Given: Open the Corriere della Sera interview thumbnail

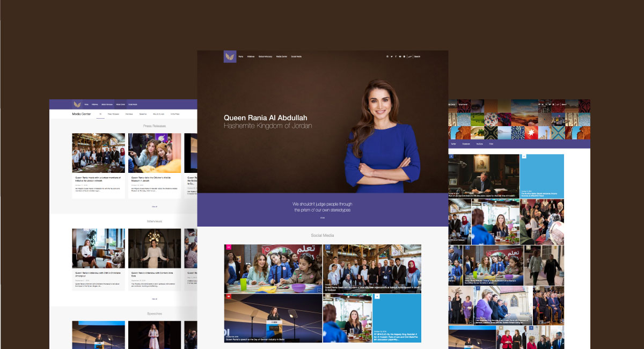Looking at the screenshot, I should 155,248.
